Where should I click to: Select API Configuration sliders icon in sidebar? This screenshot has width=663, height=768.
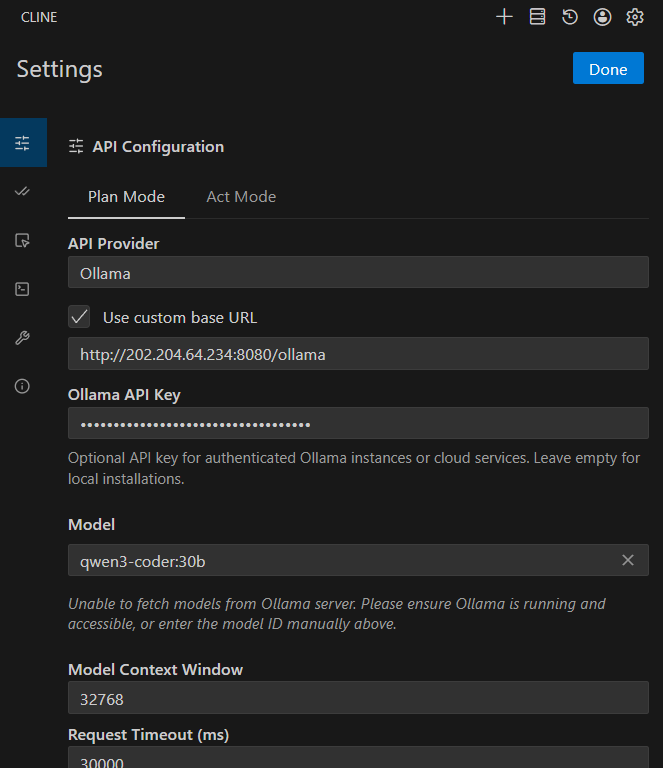point(22,143)
